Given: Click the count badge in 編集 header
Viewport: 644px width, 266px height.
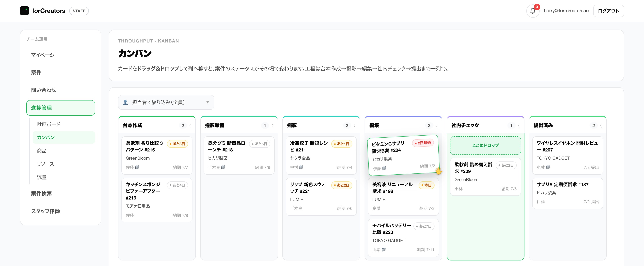Looking at the screenshot, I should [x=429, y=125].
